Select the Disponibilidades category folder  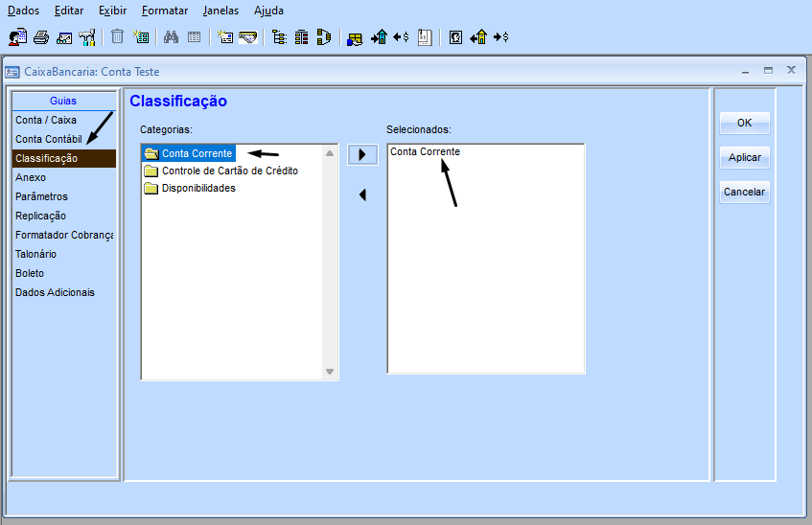click(x=197, y=188)
